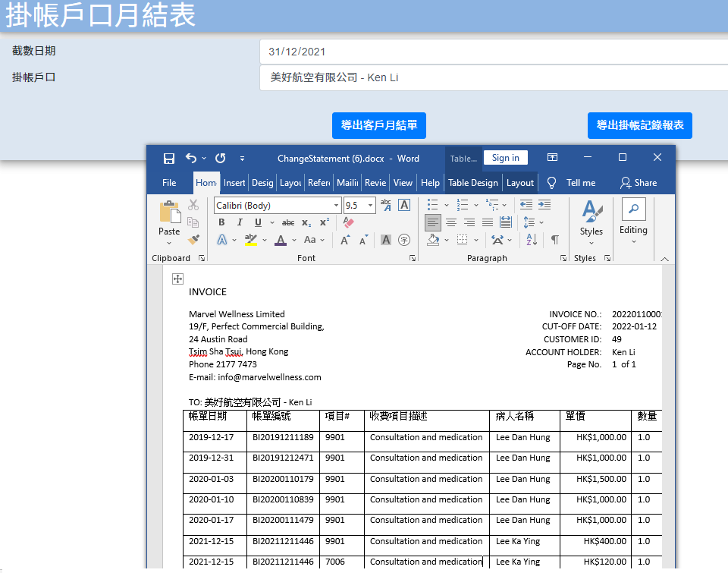The image size is (728, 573).
Task: Clear all formatting with the eraser icon
Action: [348, 222]
